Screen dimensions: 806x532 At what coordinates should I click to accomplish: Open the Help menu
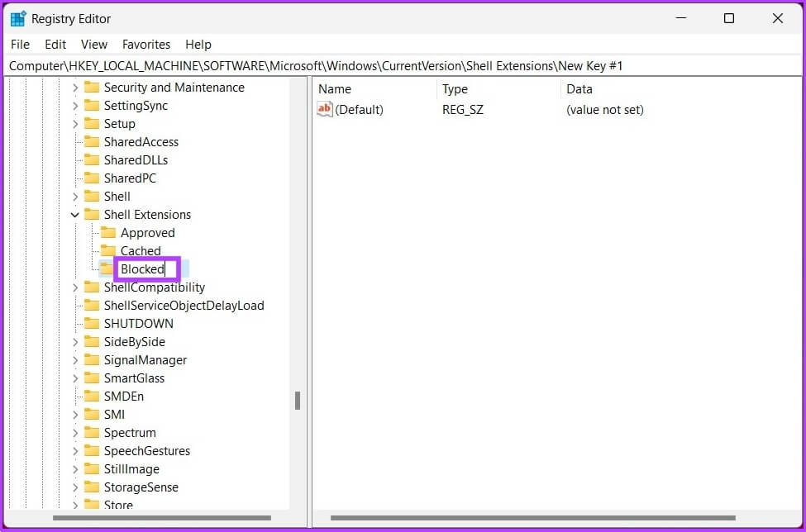[198, 45]
